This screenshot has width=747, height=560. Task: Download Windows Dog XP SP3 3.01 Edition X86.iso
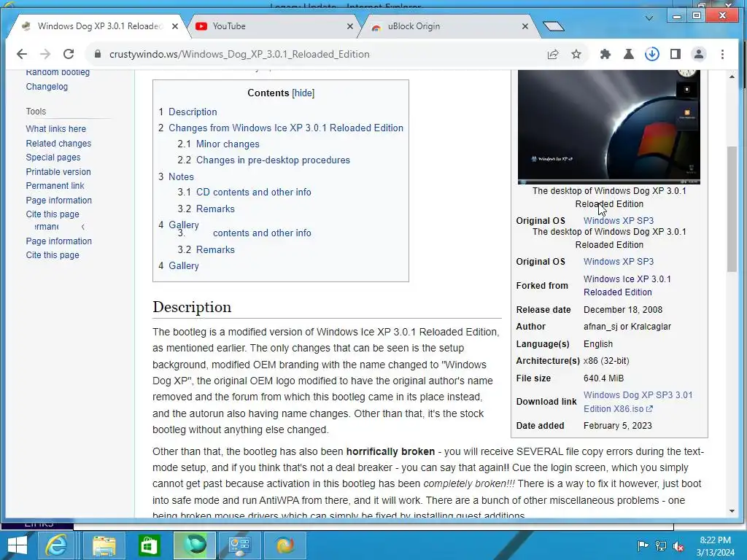tap(638, 402)
